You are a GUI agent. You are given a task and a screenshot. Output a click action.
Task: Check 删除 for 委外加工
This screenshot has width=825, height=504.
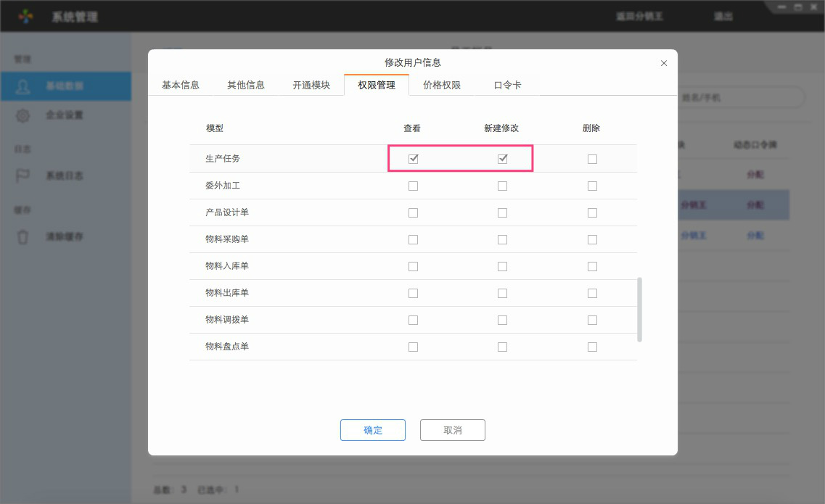click(592, 186)
